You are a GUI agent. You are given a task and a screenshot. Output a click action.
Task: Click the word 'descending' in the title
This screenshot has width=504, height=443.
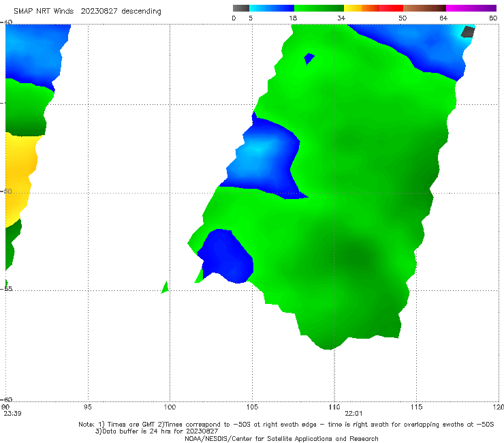(141, 12)
